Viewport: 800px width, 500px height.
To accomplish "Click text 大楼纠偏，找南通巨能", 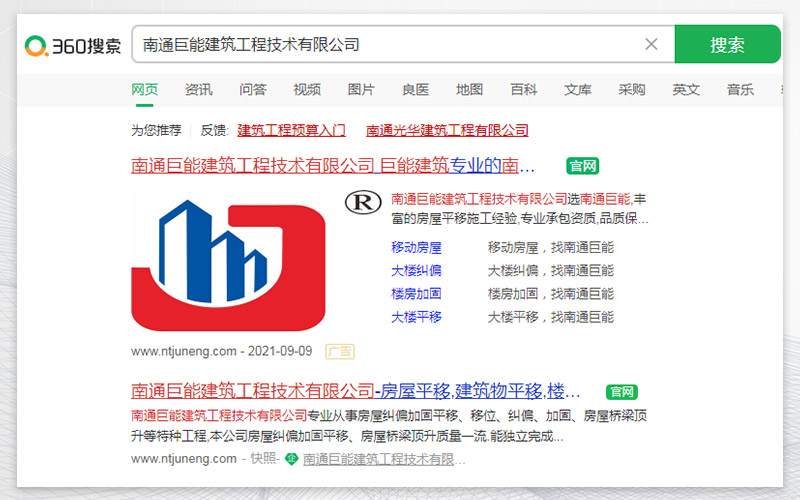I will pos(551,270).
